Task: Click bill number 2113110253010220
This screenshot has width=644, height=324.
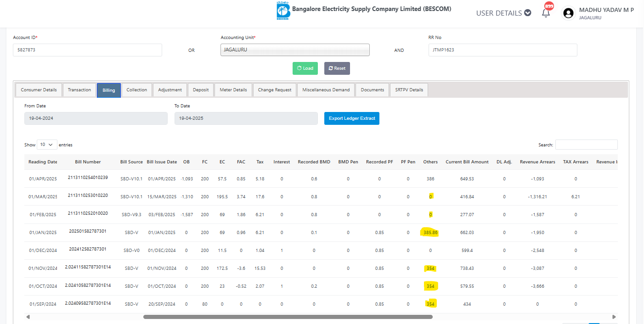Action: pos(88,196)
